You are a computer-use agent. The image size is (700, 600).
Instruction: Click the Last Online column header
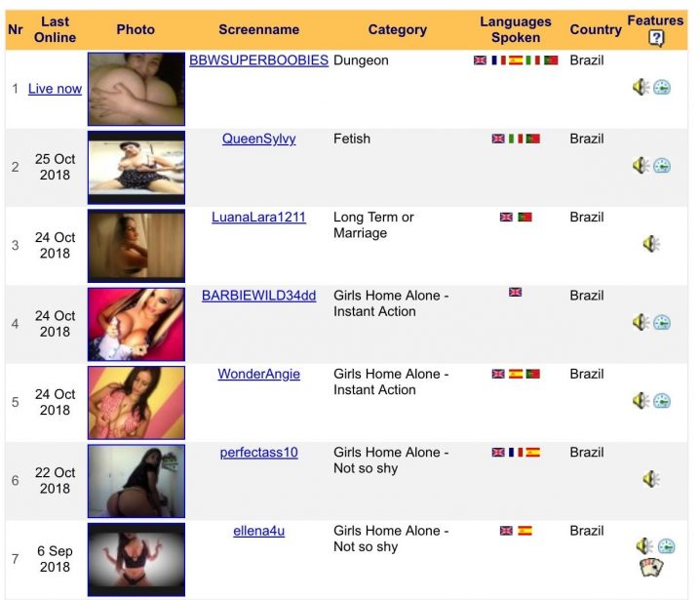pos(55,29)
